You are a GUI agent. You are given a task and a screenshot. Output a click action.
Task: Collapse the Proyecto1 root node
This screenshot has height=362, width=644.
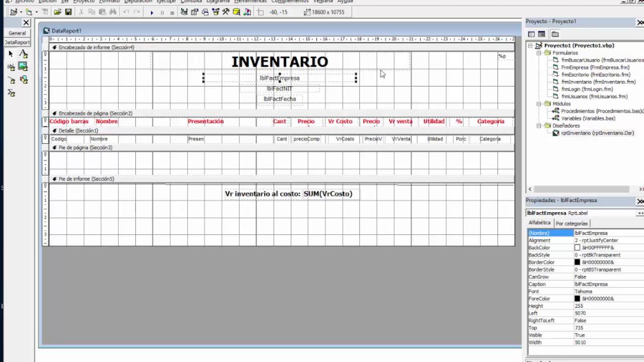[530, 45]
